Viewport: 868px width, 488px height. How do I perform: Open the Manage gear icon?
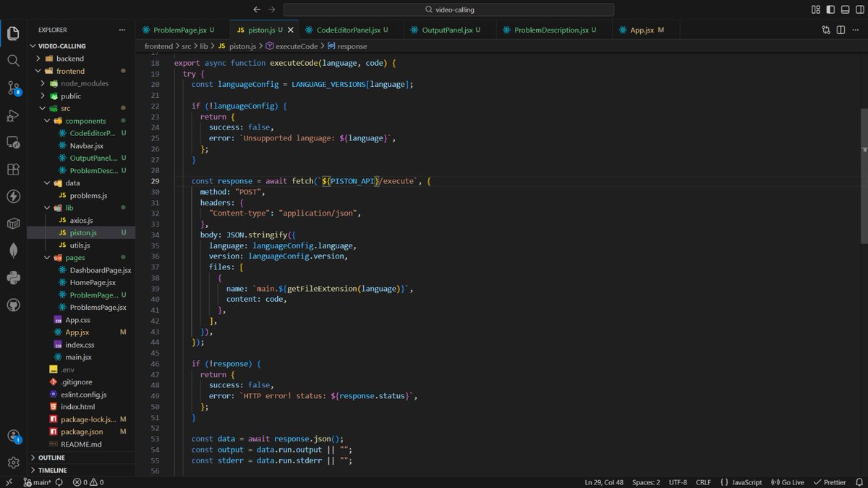13,463
